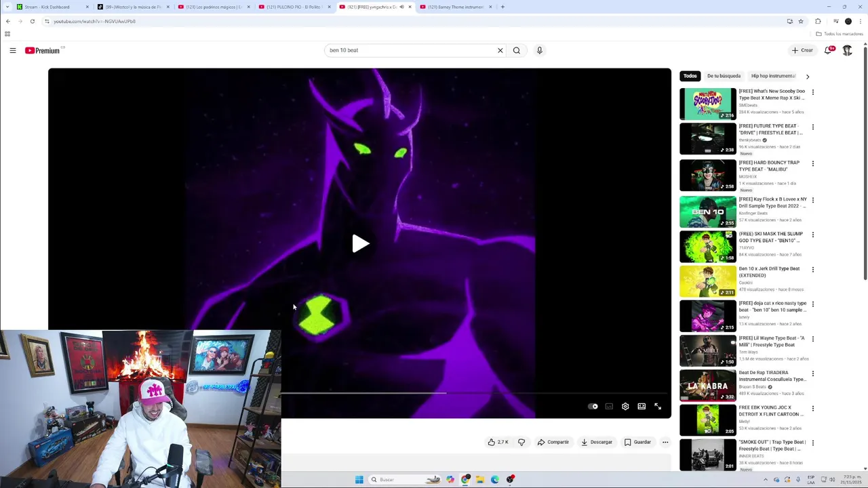868x488 pixels.
Task: Toggle autoplay switch in the player
Action: tap(593, 407)
